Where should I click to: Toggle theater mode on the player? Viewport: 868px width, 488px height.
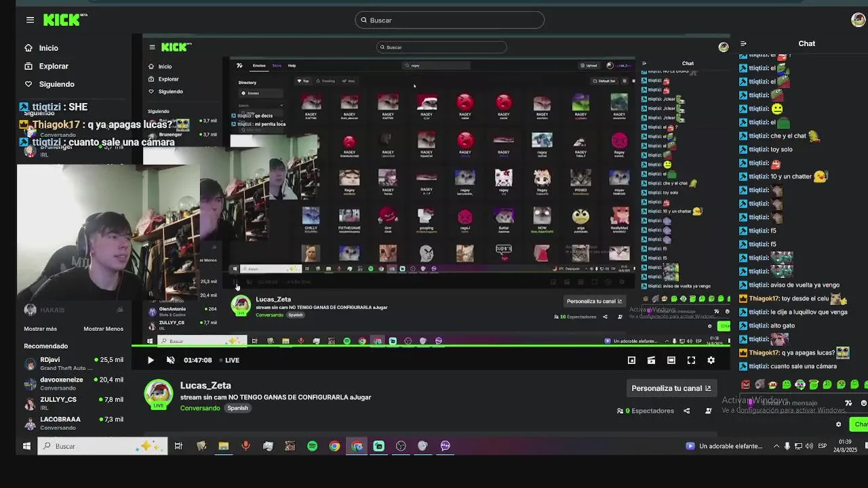(671, 361)
